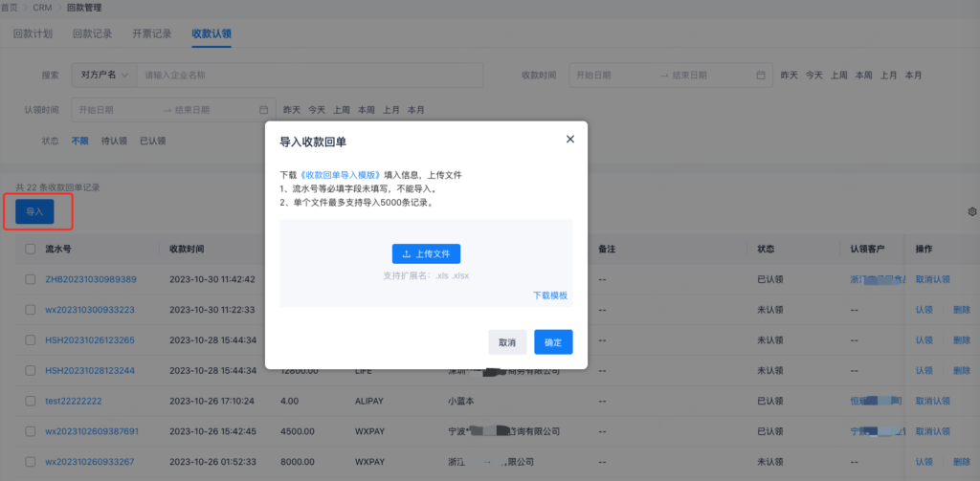Confirm import with 确定 button
This screenshot has width=980, height=481.
coord(553,342)
